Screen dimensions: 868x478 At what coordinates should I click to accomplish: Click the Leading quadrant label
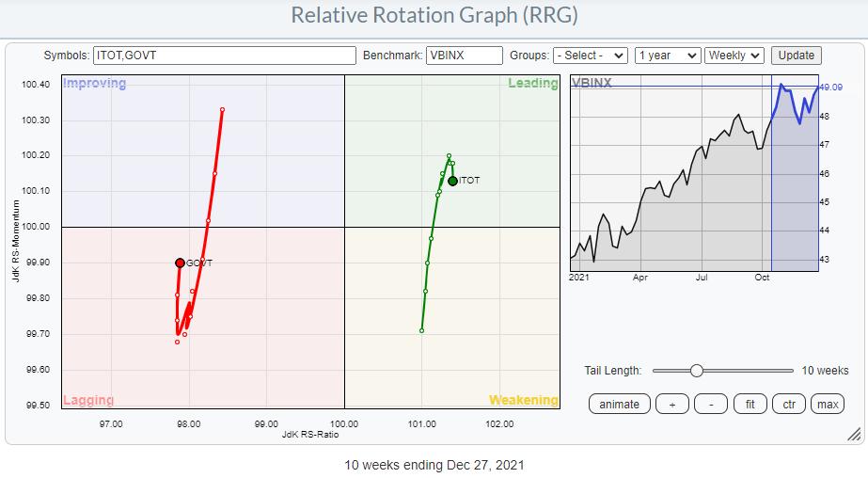(x=532, y=84)
